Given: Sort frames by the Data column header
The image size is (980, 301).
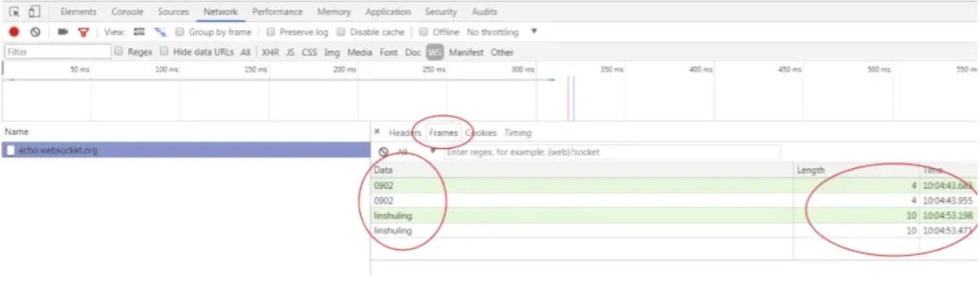Looking at the screenshot, I should [x=581, y=170].
